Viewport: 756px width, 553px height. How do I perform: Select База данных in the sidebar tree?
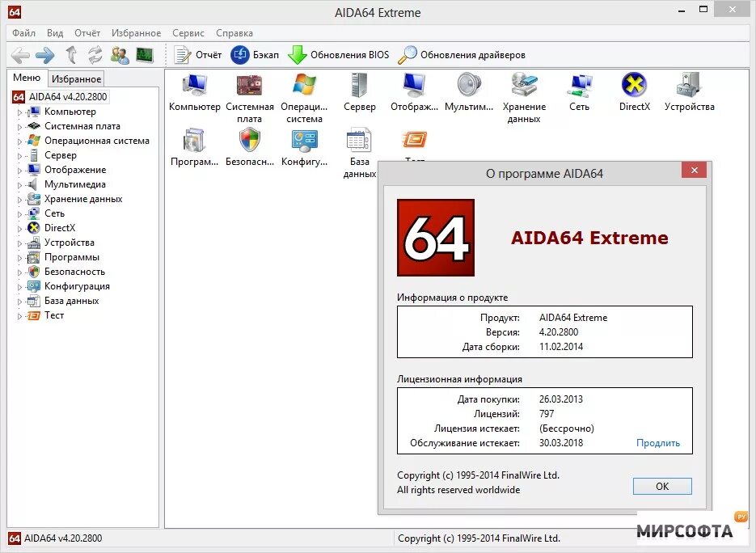[71, 301]
